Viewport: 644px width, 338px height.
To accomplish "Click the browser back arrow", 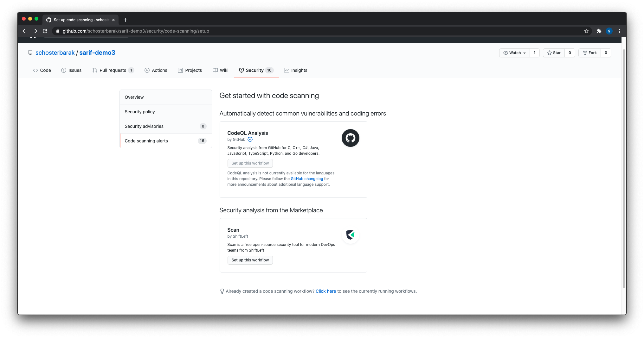I will coord(25,31).
